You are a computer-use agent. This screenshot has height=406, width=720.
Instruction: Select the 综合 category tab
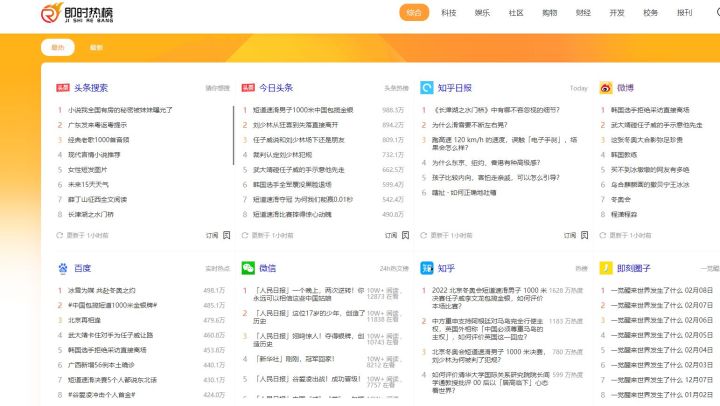point(414,13)
